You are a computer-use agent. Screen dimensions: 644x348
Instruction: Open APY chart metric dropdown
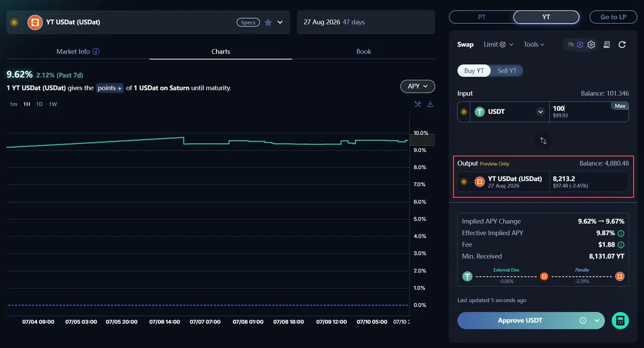click(418, 86)
